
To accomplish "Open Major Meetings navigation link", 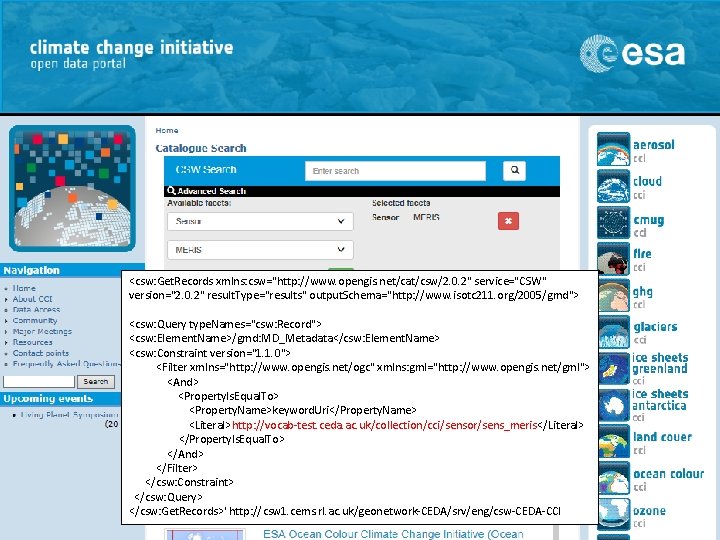I will coord(42,332).
